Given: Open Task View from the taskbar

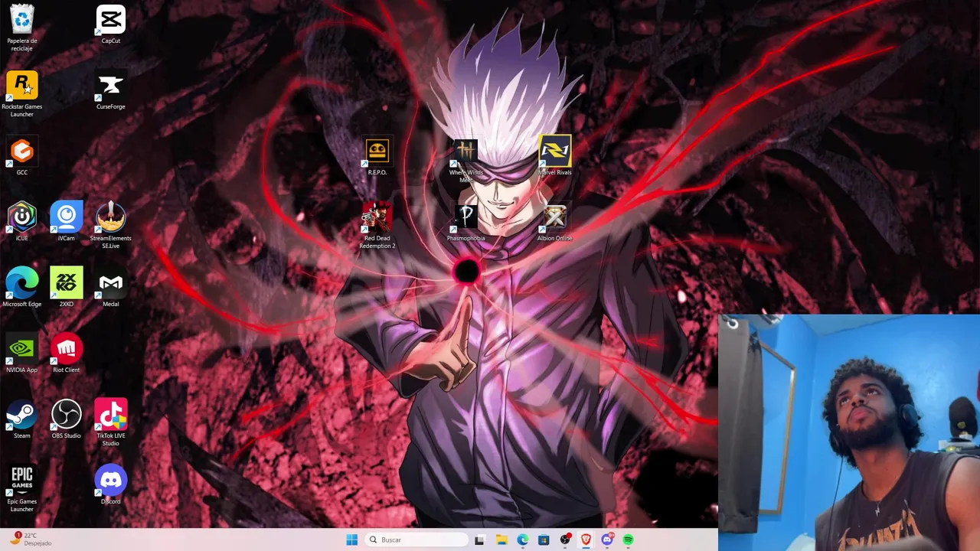Looking at the screenshot, I should click(x=479, y=540).
